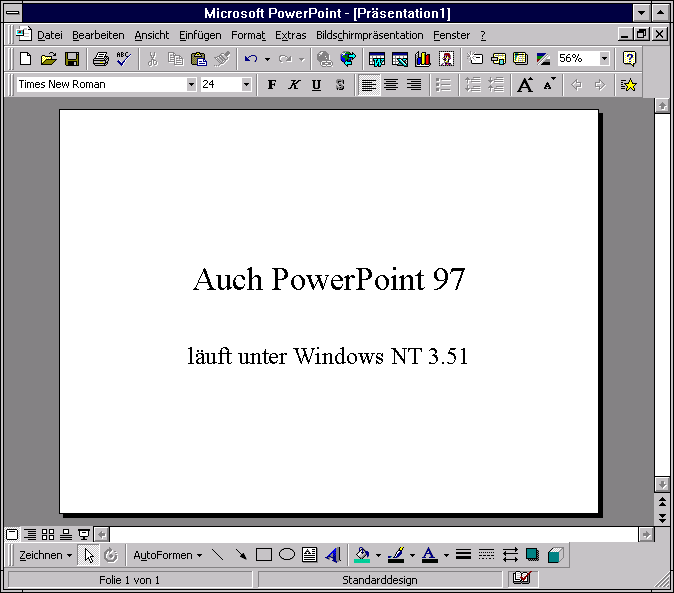Choose line style thickness icon
This screenshot has width=674, height=593.
463,555
